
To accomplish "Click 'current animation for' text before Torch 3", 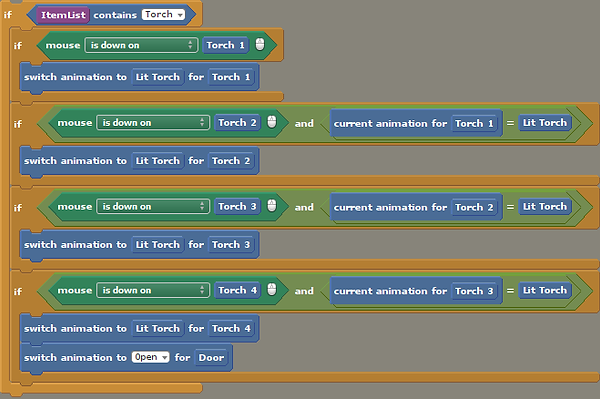I will (390, 291).
